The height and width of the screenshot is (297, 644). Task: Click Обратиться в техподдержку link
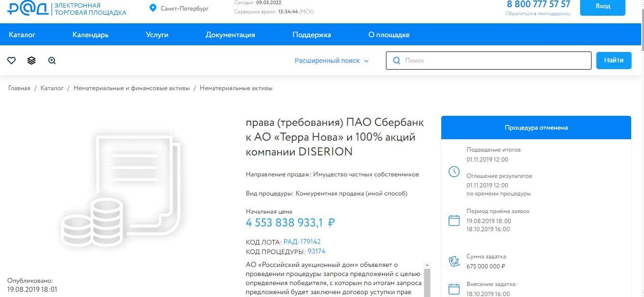coord(538,14)
